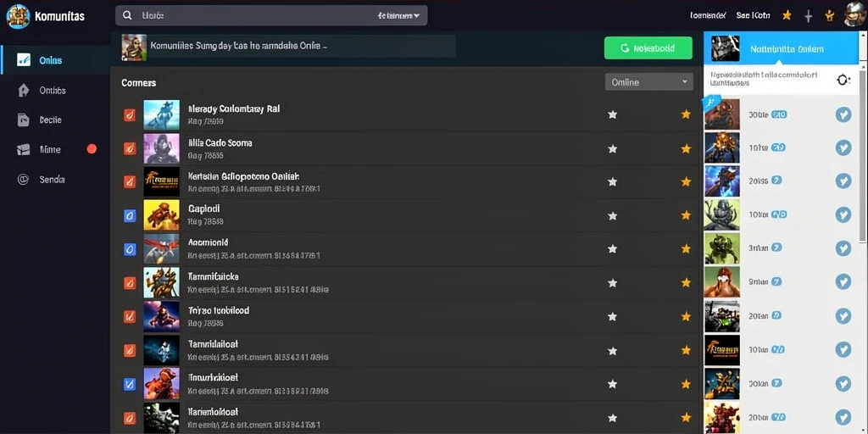
Task: Click the Komunitas logo icon
Action: click(18, 15)
